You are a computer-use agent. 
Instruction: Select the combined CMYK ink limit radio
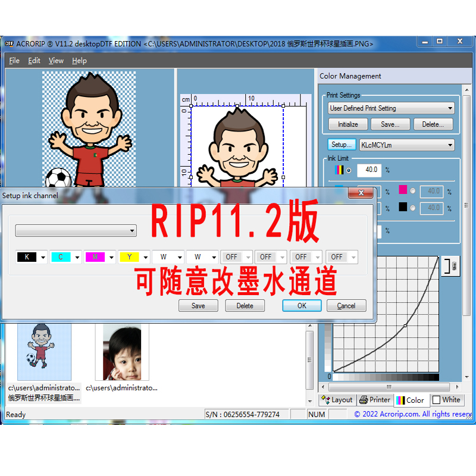pos(349,170)
